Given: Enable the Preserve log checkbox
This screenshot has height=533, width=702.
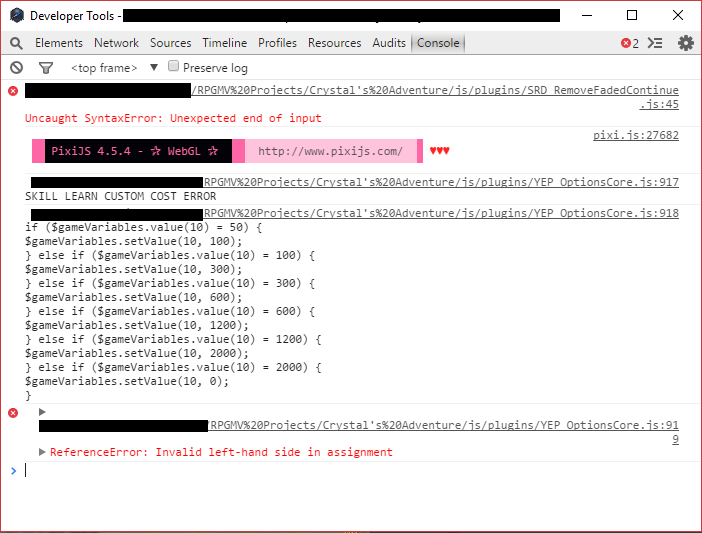Looking at the screenshot, I should (x=173, y=66).
